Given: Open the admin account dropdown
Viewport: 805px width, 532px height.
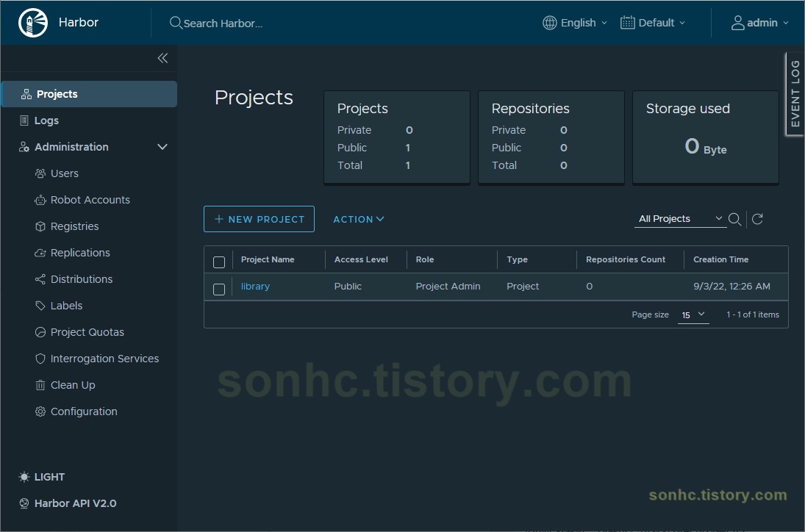Looking at the screenshot, I should pyautogui.click(x=760, y=23).
